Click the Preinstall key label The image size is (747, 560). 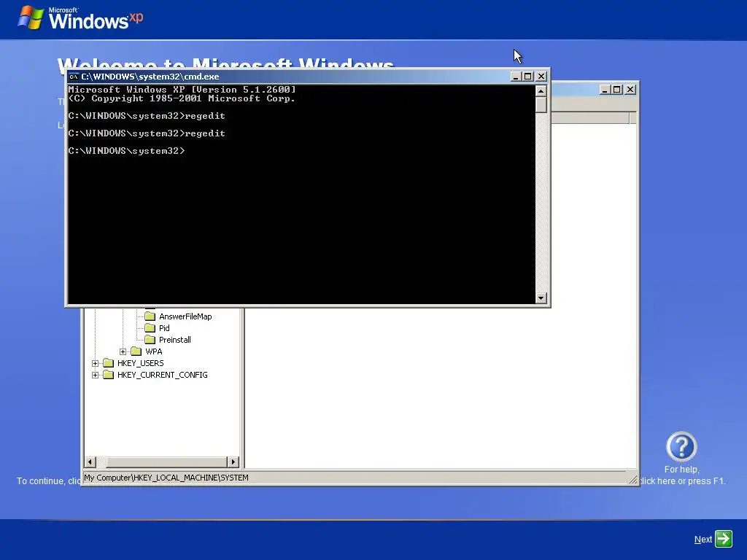(175, 340)
